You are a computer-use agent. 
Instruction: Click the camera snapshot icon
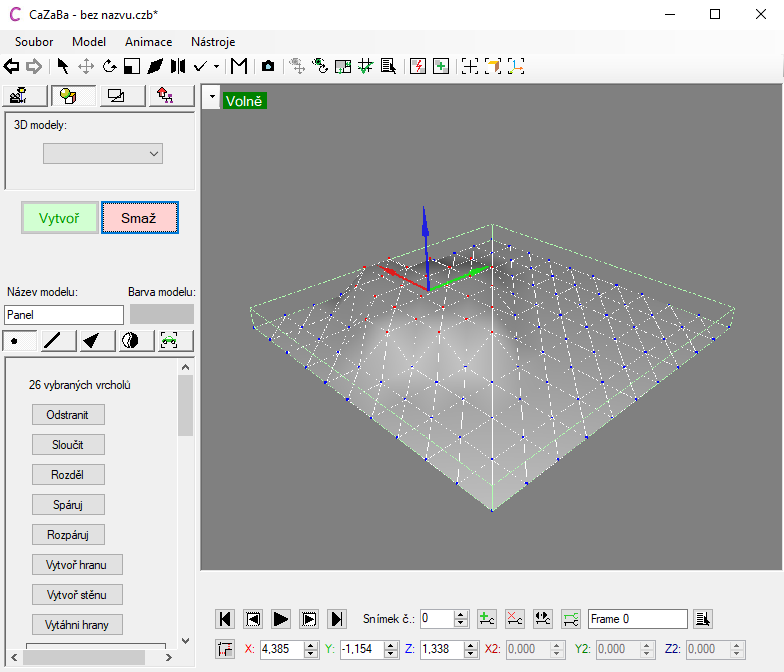point(268,66)
